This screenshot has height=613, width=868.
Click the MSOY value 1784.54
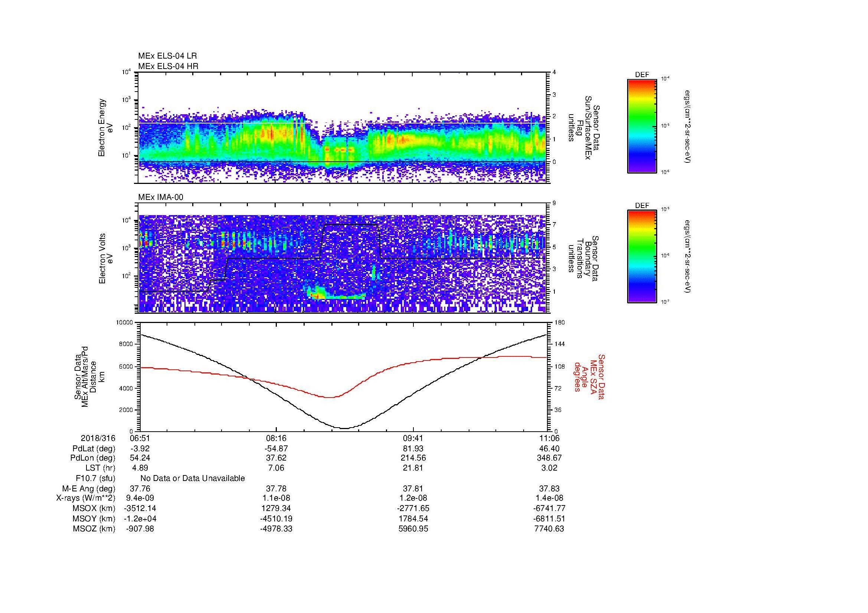point(413,519)
